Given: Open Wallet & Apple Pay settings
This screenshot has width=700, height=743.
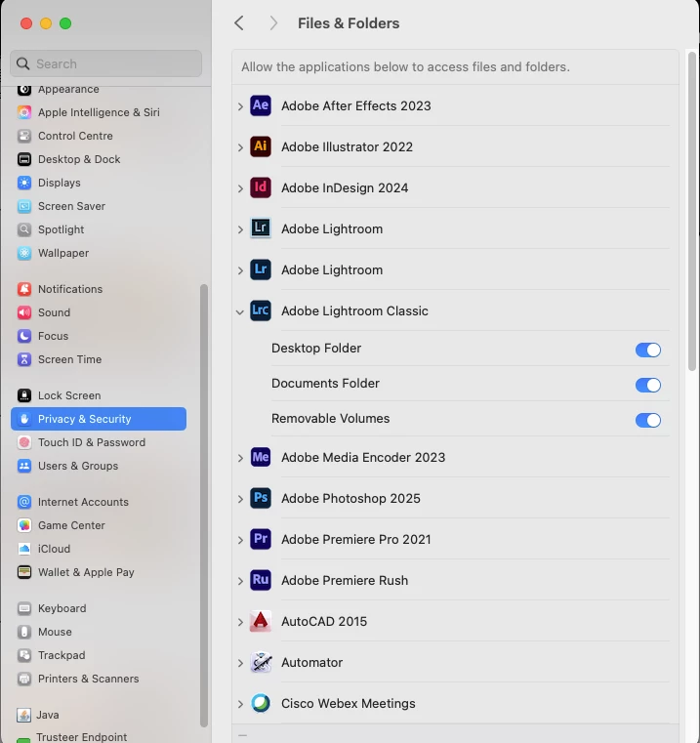Looking at the screenshot, I should click(99, 572).
